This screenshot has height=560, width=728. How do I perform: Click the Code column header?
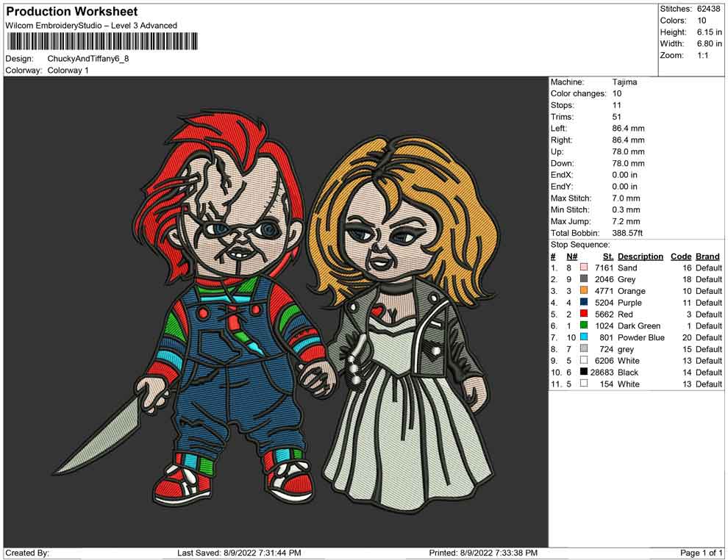[681, 256]
